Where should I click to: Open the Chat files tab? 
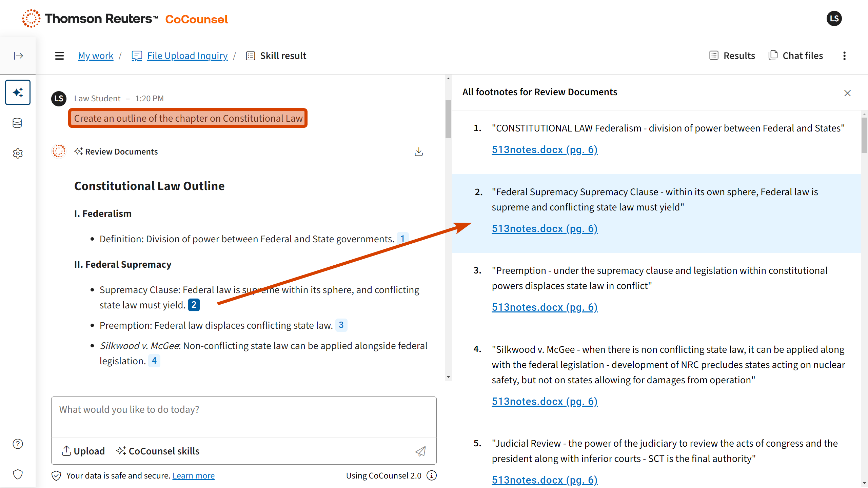coord(796,56)
